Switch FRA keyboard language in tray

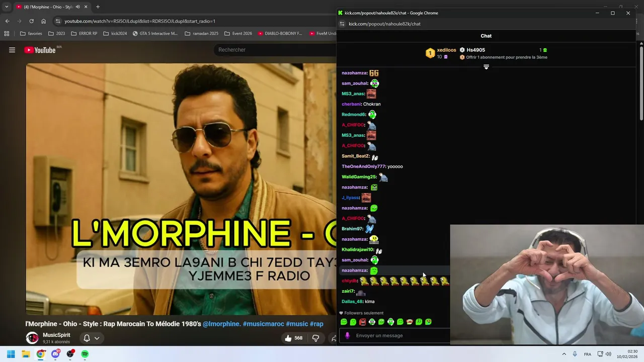[588, 354]
